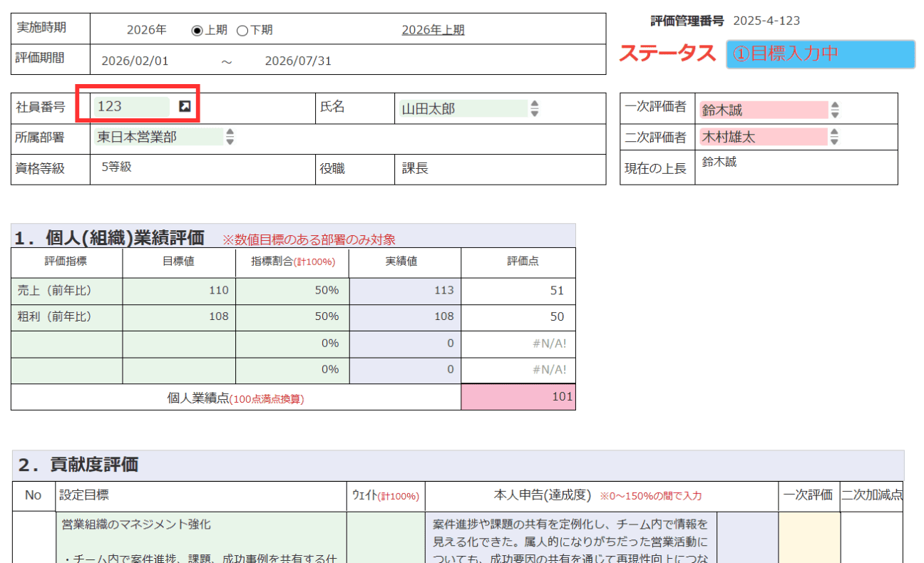Expand the 所属部署 dropdown showing 東日本営業部
Viewport: 924px width, 563px height.
pyautogui.click(x=164, y=137)
